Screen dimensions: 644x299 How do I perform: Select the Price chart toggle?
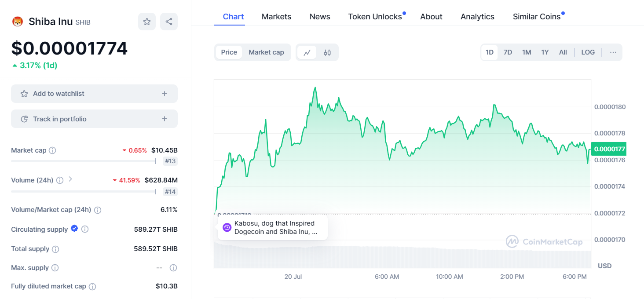pos(229,52)
